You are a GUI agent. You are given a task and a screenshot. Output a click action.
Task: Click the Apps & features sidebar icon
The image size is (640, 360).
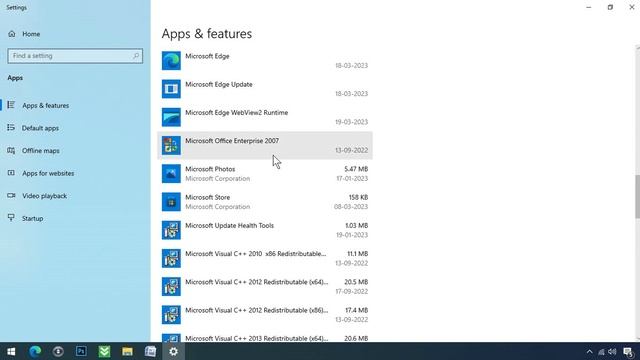11,105
